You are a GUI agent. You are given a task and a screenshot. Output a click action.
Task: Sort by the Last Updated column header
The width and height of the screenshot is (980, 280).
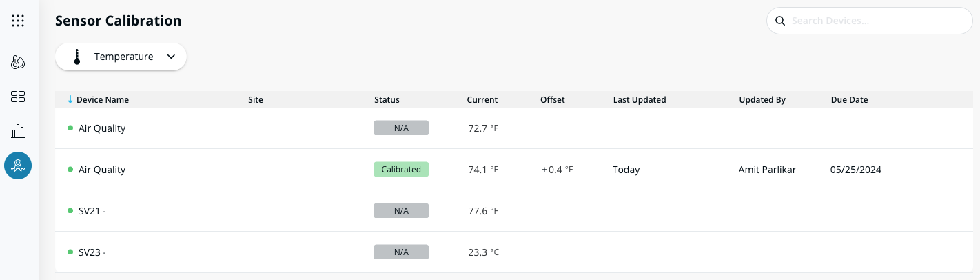click(639, 100)
